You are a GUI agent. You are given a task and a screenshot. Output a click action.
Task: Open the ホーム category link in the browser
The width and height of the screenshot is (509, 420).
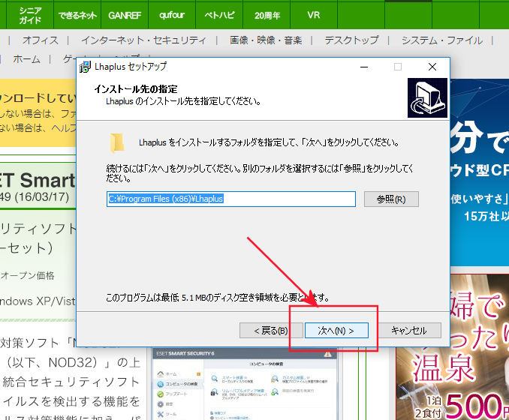tap(26, 59)
